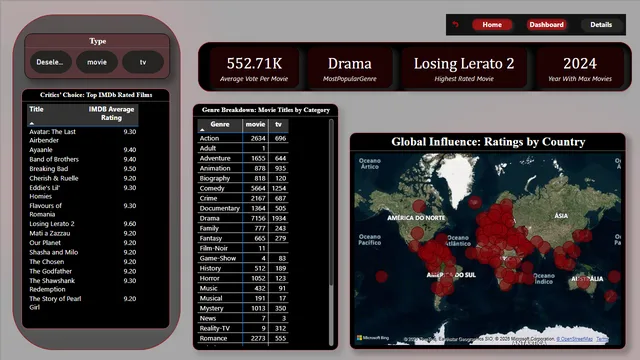640x360 pixels.
Task: Select Mati a Zazzau row
Action: [x=82, y=233]
